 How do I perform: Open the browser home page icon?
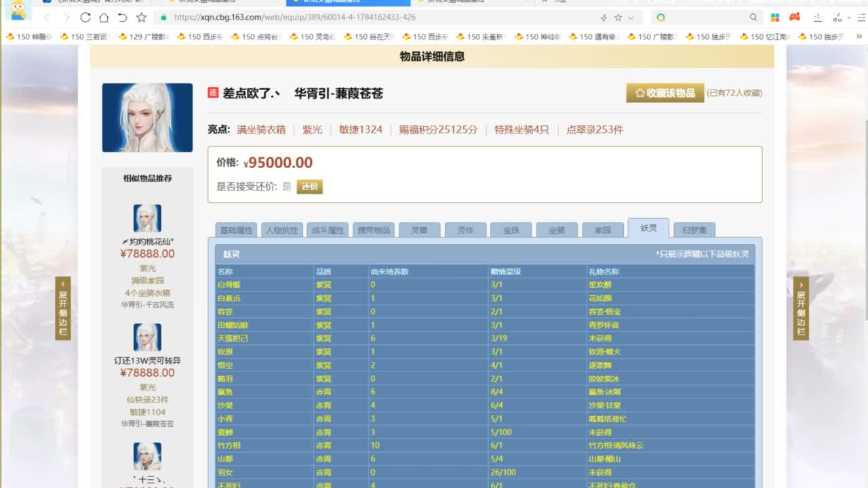(104, 18)
